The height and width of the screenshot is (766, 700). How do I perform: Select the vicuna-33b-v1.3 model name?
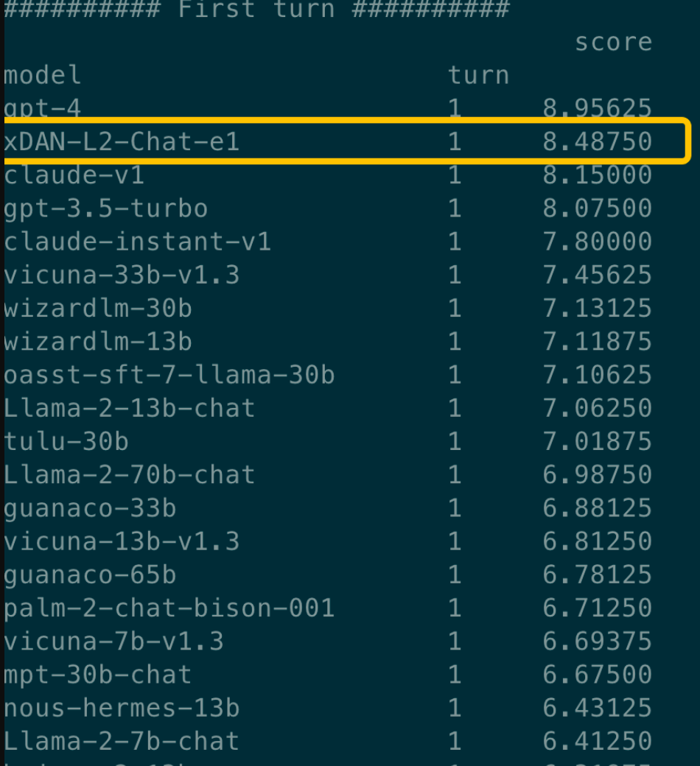(x=122, y=275)
